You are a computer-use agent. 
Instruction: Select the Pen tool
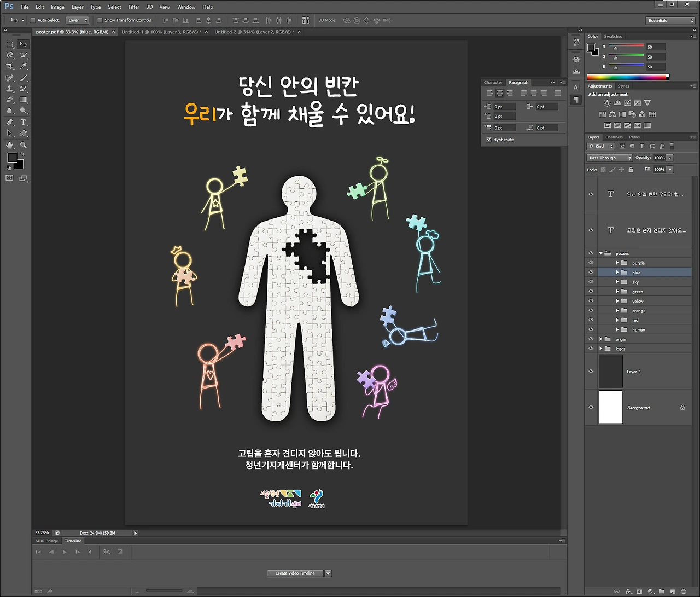[10, 123]
